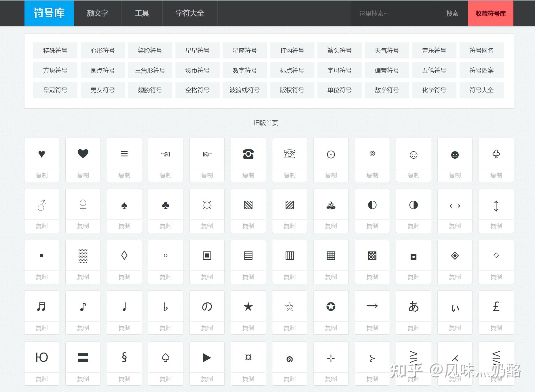Copy the white club symbol via 复制
This screenshot has height=392, width=535.
point(496,175)
